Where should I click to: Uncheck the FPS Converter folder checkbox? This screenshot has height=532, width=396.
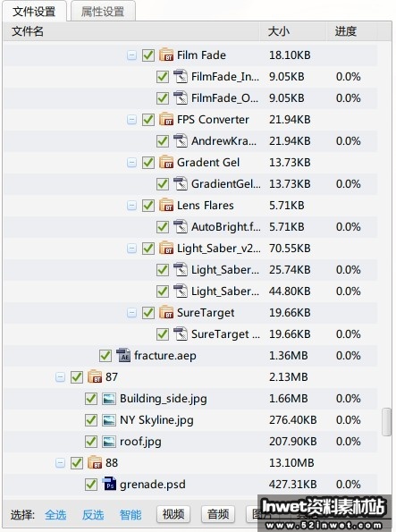[x=148, y=120]
